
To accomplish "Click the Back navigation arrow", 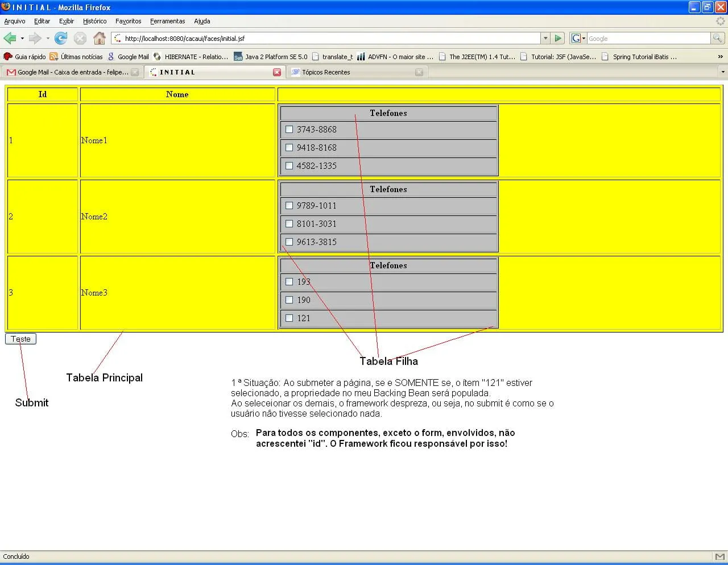I will (10, 39).
